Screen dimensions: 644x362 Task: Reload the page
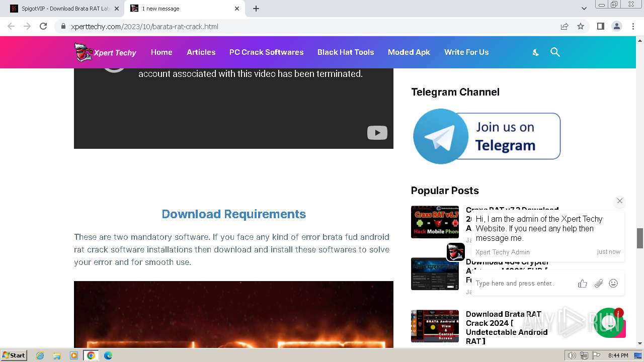tap(43, 26)
